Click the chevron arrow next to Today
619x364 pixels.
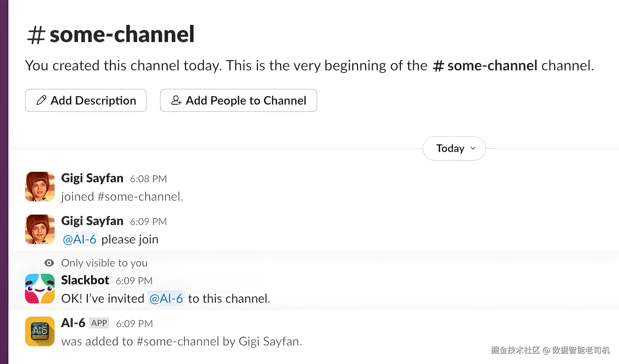(x=473, y=148)
